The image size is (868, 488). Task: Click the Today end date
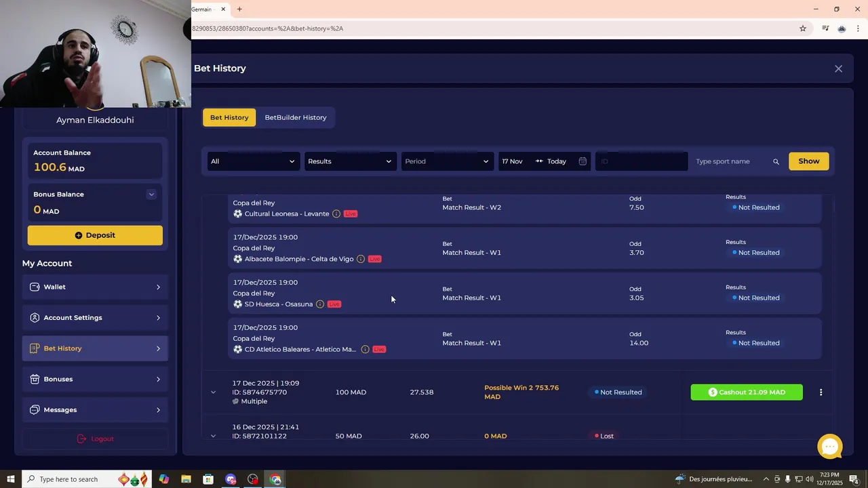557,161
